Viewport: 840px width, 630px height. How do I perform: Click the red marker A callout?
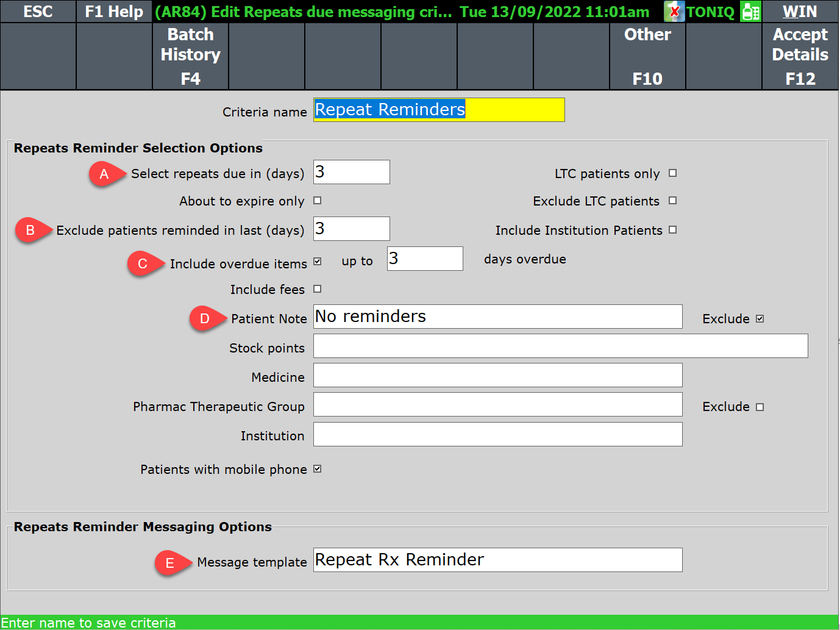pyautogui.click(x=104, y=174)
